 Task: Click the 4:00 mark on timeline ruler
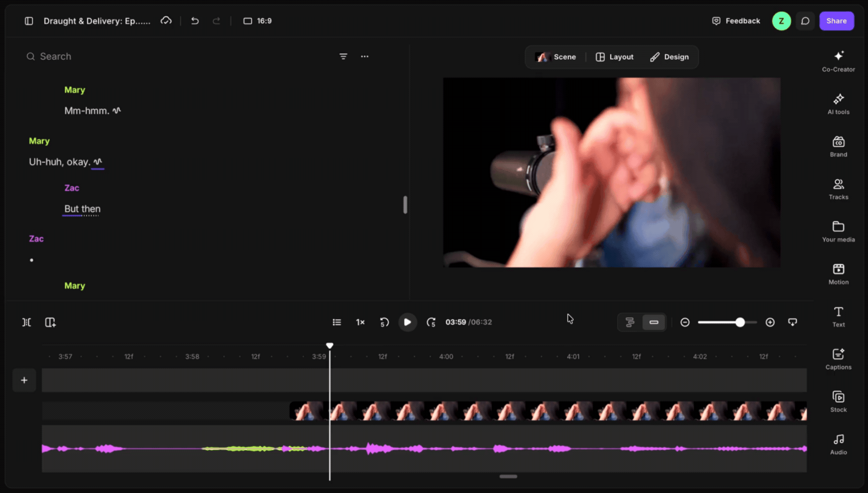pyautogui.click(x=446, y=356)
